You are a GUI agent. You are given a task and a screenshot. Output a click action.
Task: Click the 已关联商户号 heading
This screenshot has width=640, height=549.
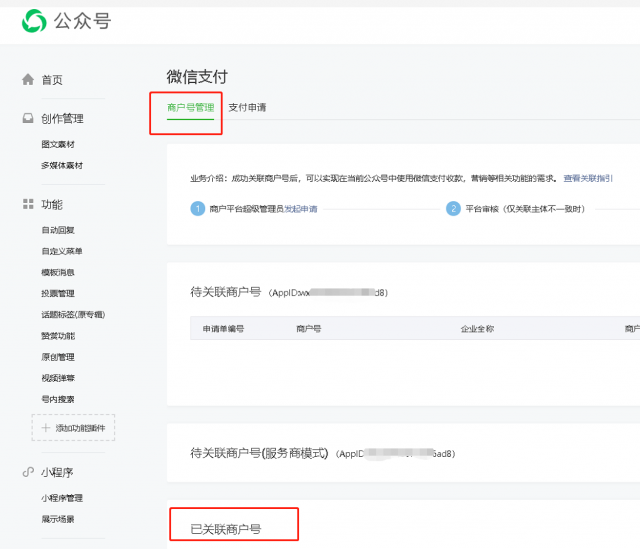pyautogui.click(x=226, y=529)
